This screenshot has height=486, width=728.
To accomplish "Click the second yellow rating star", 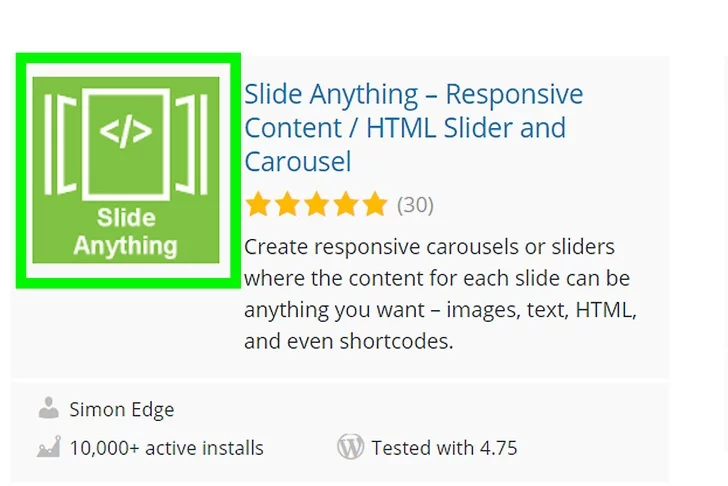I will (287, 205).
